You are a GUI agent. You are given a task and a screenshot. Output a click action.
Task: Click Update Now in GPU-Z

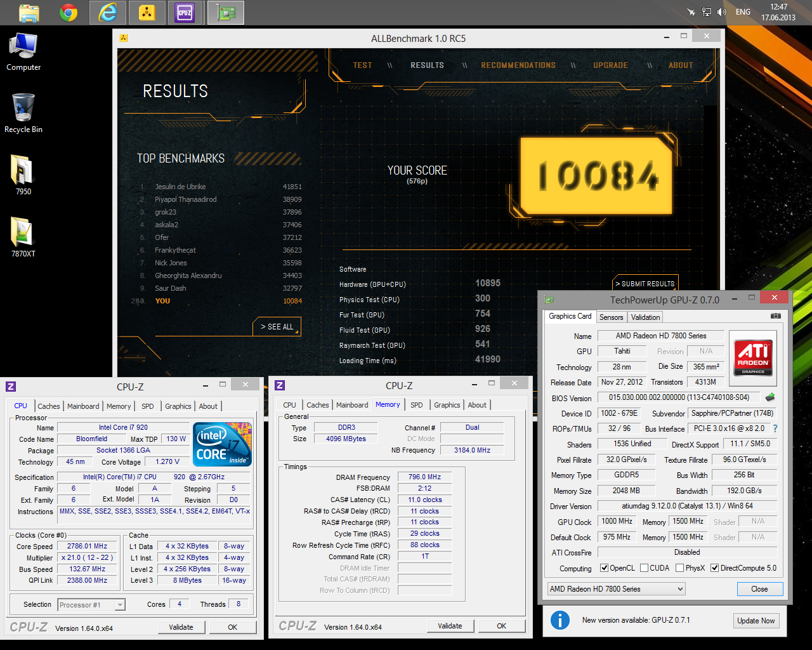756,621
